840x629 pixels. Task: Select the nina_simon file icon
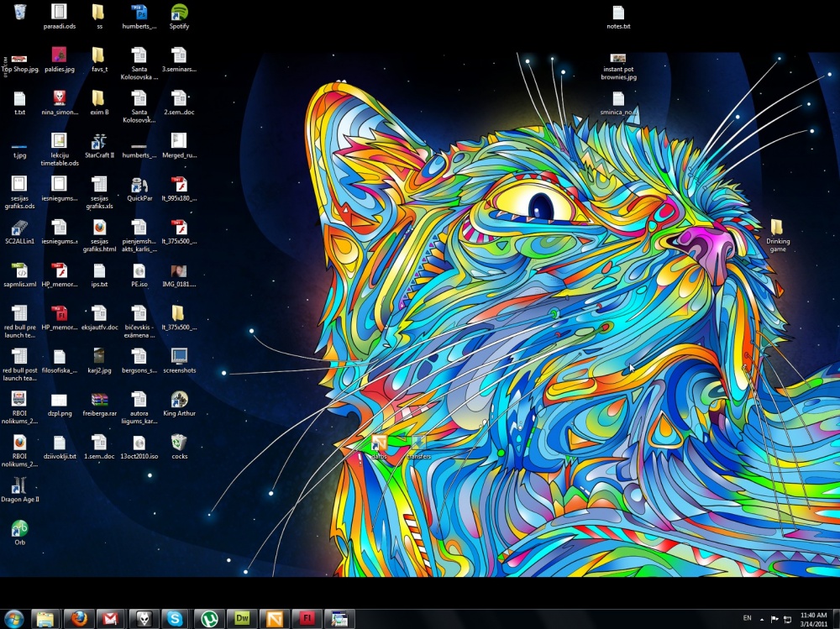(59, 98)
